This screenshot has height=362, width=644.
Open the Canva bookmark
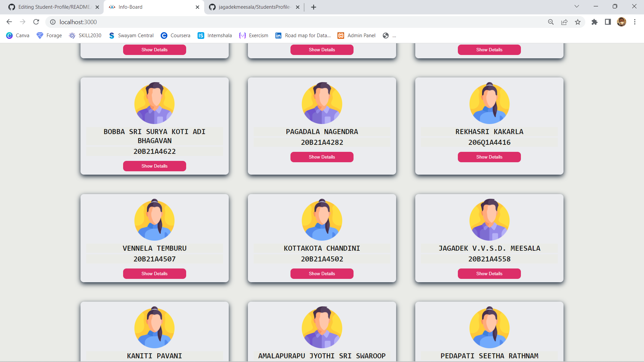(17, 35)
